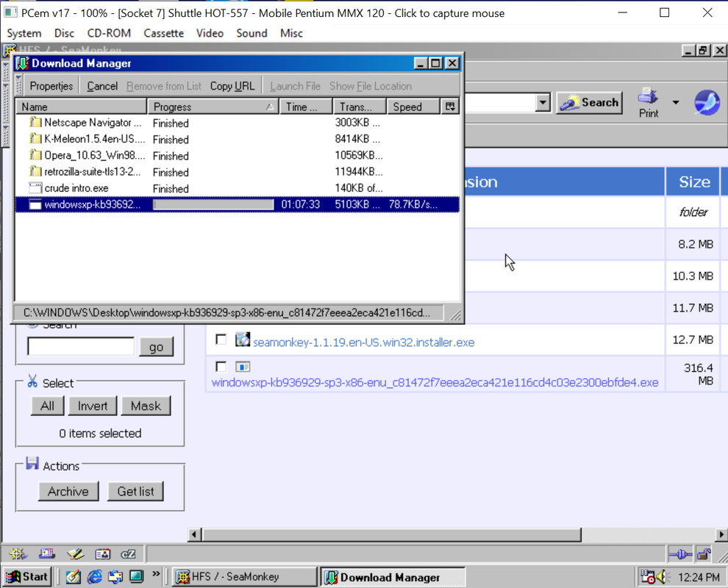Sort downloads by Time column
Image resolution: width=728 pixels, height=588 pixels.
(306, 107)
